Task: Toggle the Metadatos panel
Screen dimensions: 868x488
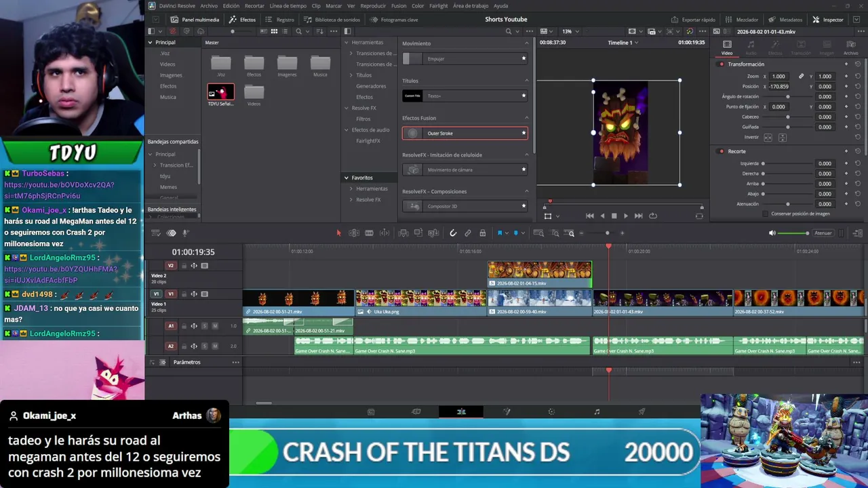Action: pos(785,20)
